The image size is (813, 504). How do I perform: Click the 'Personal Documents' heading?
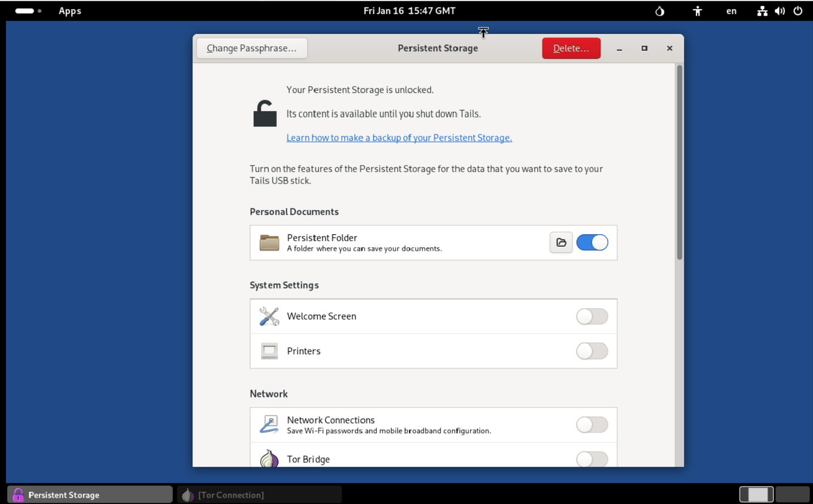click(x=294, y=212)
